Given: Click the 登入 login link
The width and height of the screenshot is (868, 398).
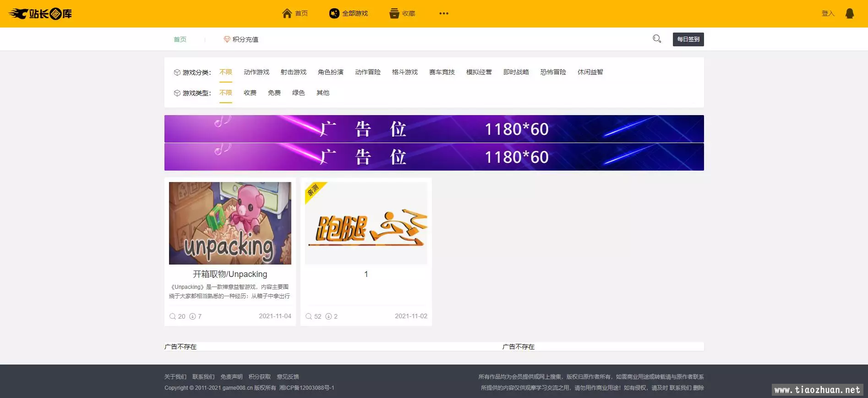Looking at the screenshot, I should pos(828,13).
